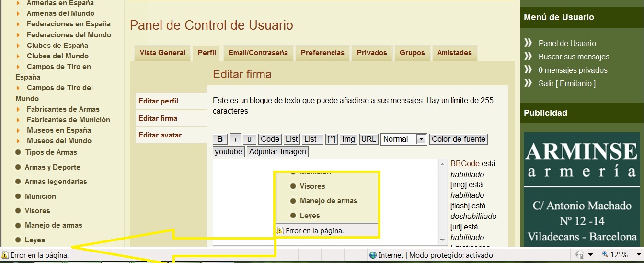Click the Bold B formatting button
This screenshot has height=263, width=644.
(x=220, y=139)
